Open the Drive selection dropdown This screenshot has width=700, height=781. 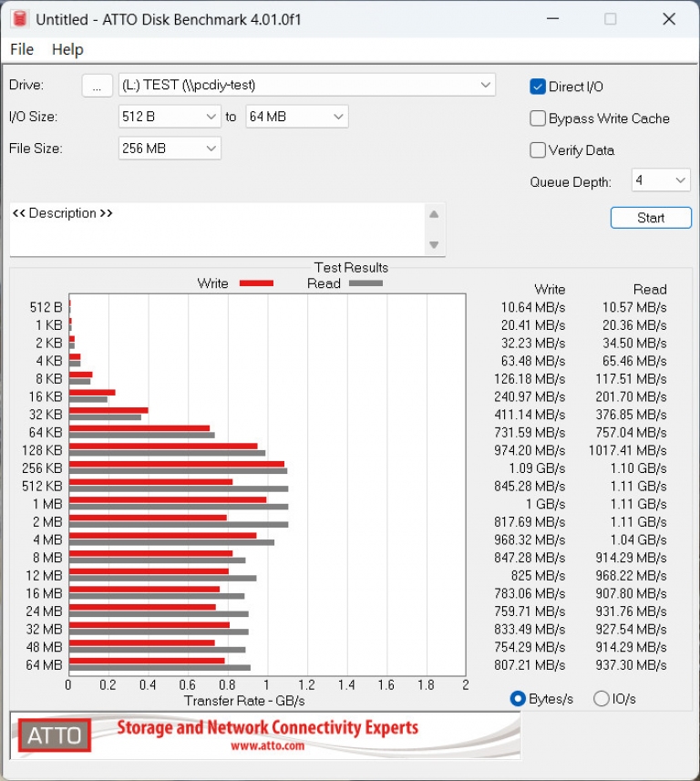point(307,85)
